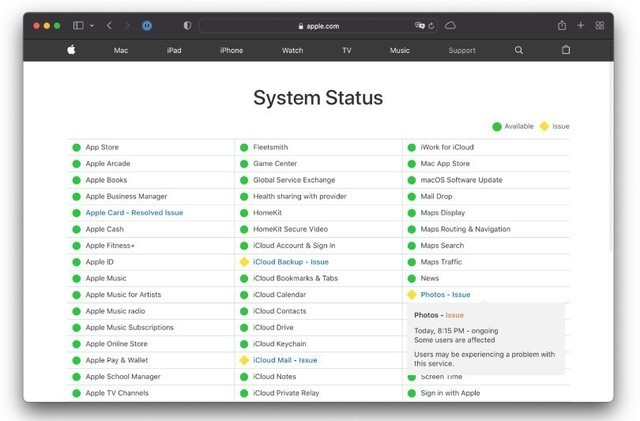Click the yellow diamond beside iCloud Backup
Screen dimensions: 640x421
point(244,262)
